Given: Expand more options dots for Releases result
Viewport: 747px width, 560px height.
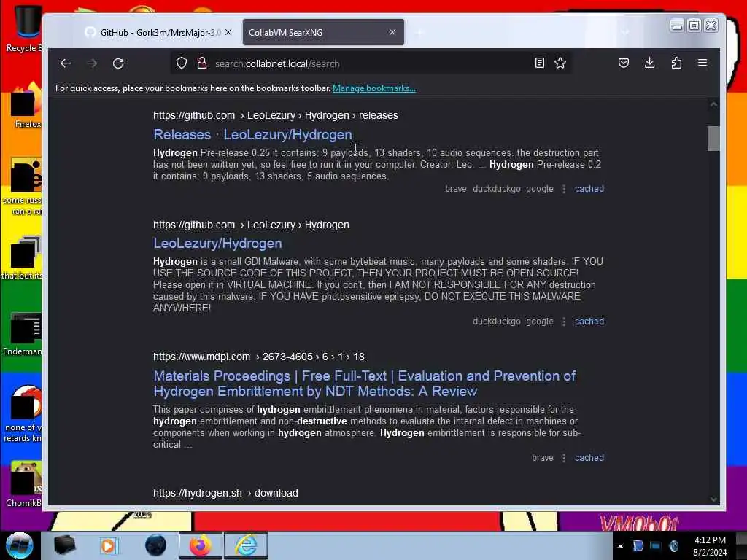Looking at the screenshot, I should pos(564,189).
